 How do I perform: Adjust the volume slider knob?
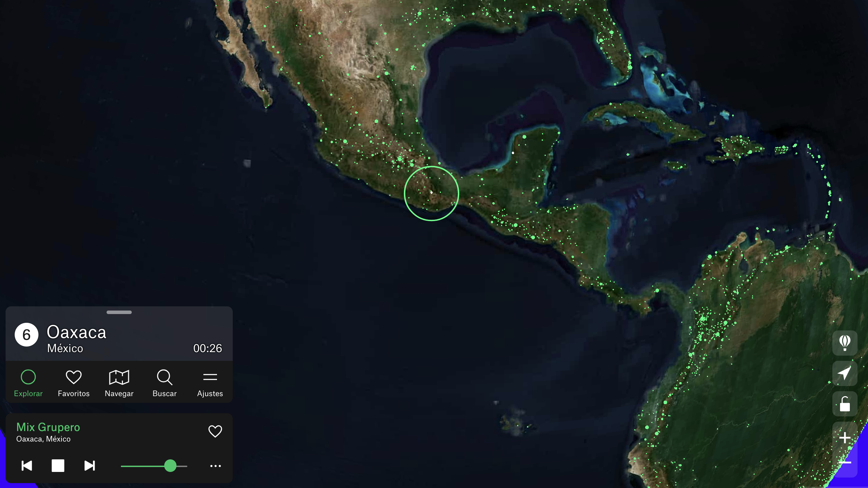point(170,466)
